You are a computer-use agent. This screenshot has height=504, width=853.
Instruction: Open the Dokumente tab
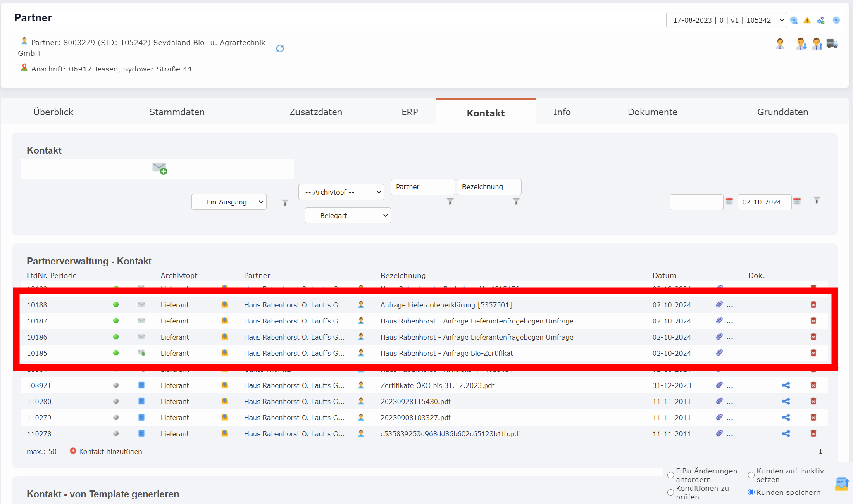[652, 112]
